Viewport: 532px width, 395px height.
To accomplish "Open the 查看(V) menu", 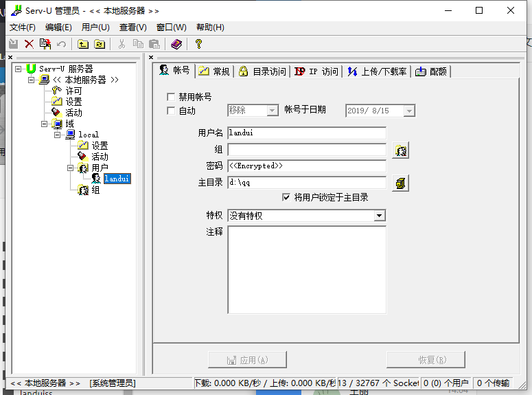I will [133, 27].
